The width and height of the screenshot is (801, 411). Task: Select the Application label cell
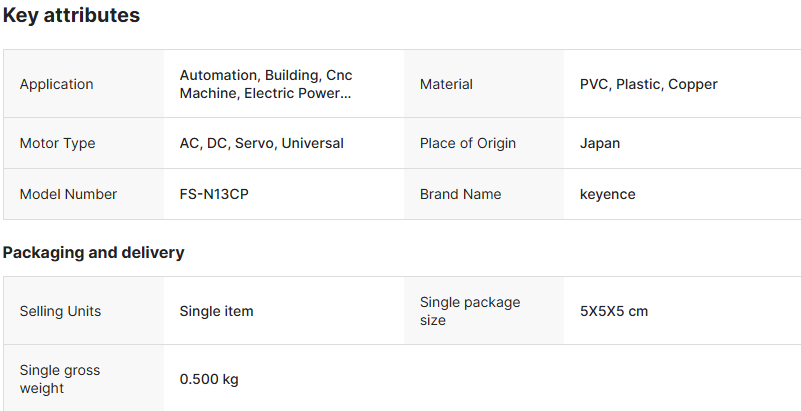pyautogui.click(x=57, y=84)
